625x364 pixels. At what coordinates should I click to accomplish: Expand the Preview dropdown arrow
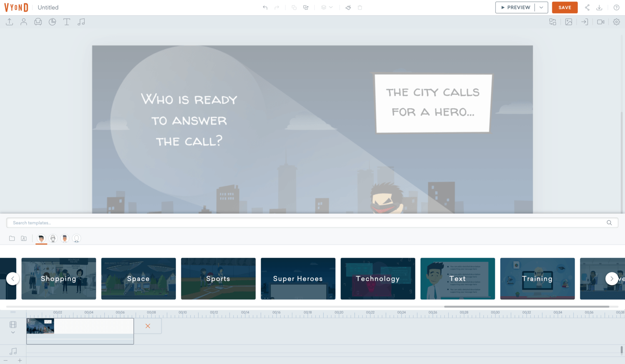pyautogui.click(x=541, y=7)
